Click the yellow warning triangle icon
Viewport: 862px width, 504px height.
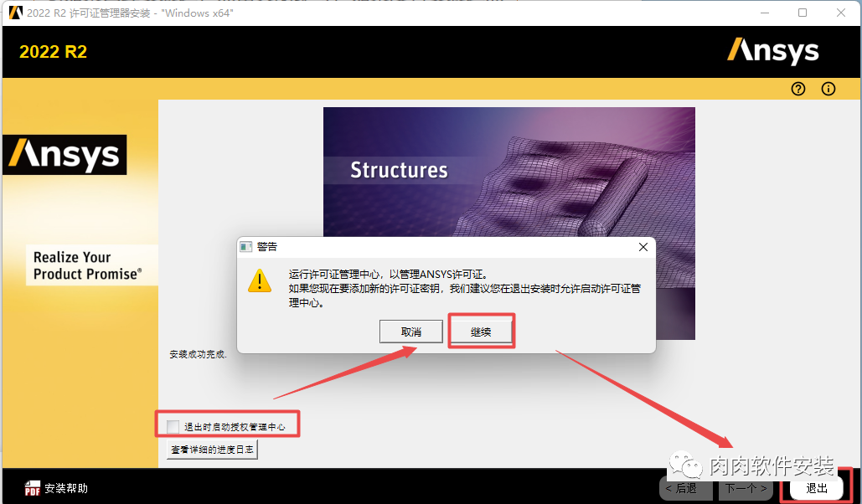tap(260, 280)
